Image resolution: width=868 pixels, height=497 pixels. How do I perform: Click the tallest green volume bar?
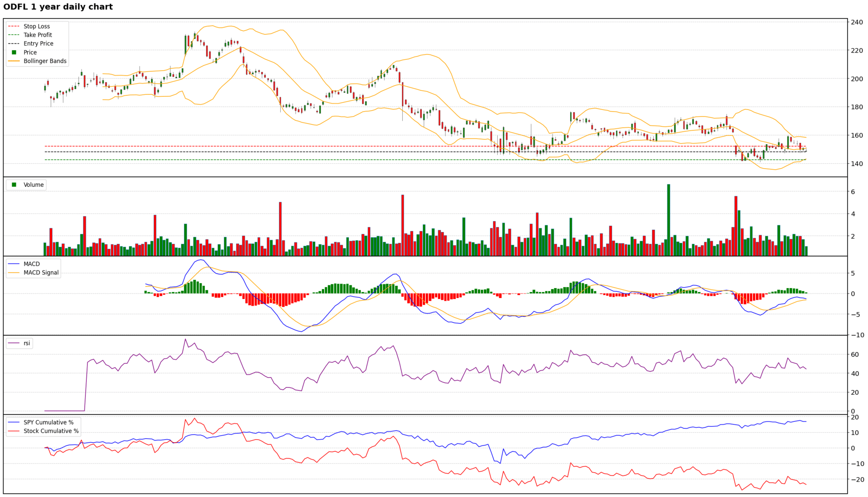[x=669, y=219]
